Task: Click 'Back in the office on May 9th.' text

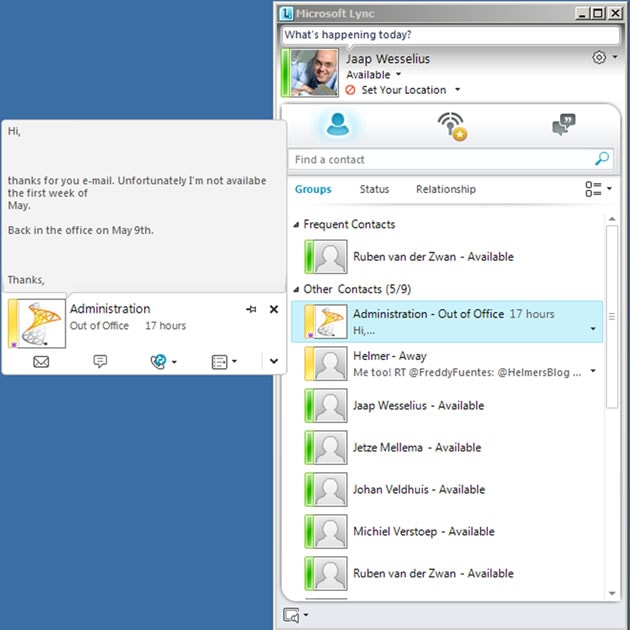Action: (81, 230)
